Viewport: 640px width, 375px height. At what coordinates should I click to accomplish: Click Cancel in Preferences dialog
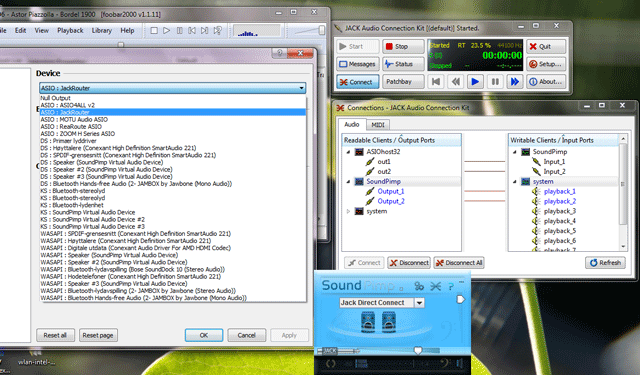pyautogui.click(x=247, y=335)
